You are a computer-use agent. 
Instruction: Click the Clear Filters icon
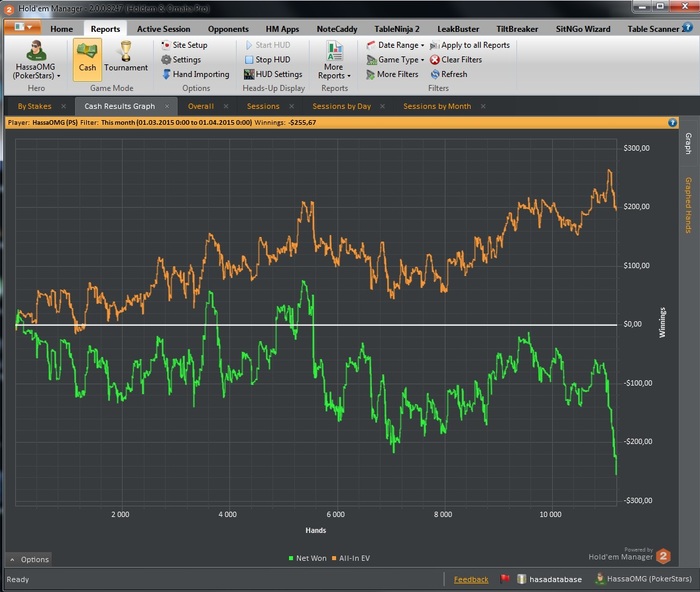pos(435,60)
